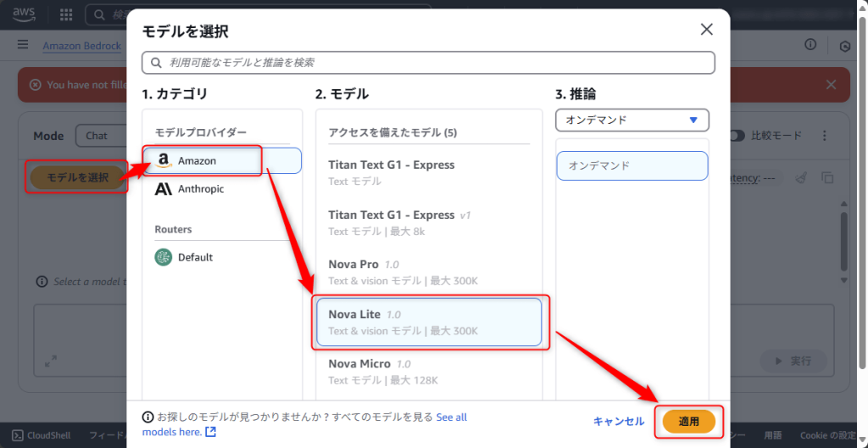Click the モデルを選択 button behind dialog

click(x=77, y=177)
